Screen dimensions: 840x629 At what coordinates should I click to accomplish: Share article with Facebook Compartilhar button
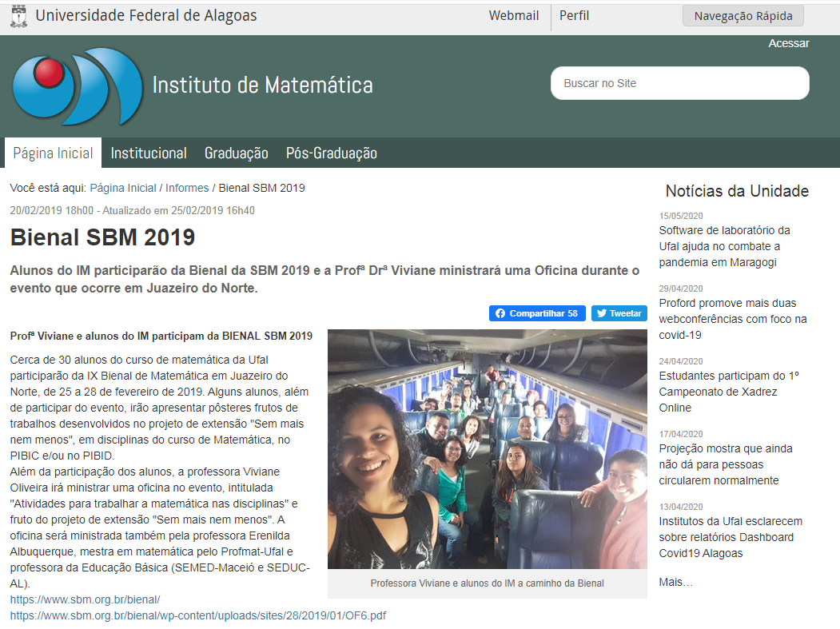537,313
